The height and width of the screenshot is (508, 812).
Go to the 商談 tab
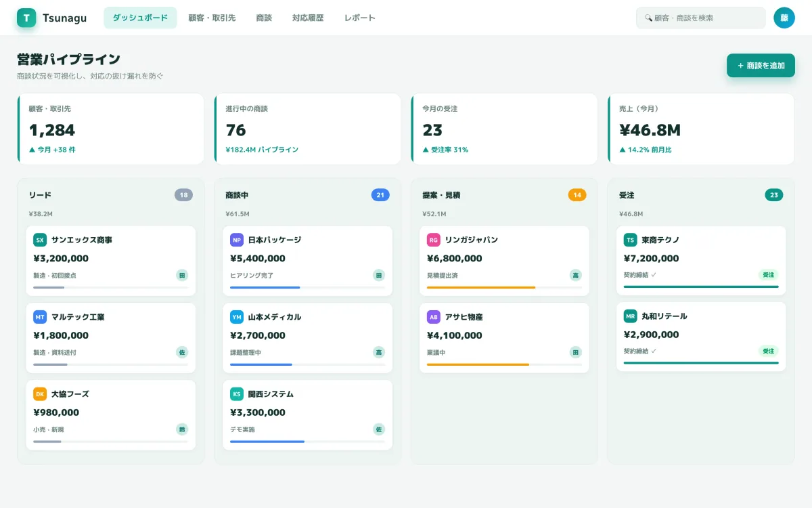point(264,18)
